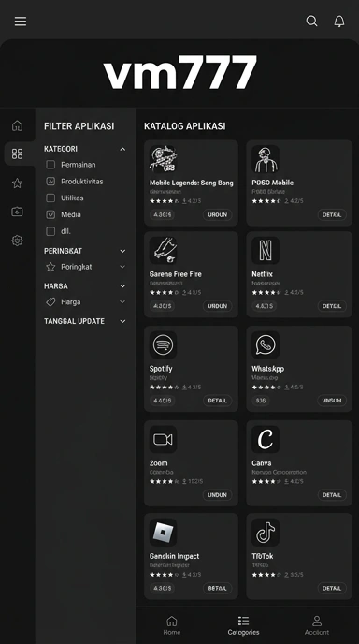Click the camera icon in sidebar

[17, 212]
